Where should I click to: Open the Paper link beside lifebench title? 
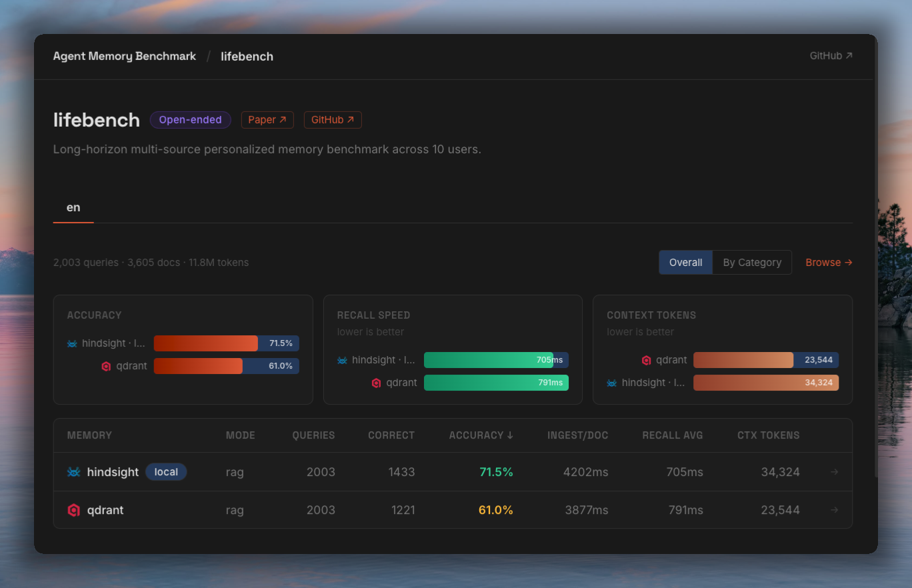point(267,120)
